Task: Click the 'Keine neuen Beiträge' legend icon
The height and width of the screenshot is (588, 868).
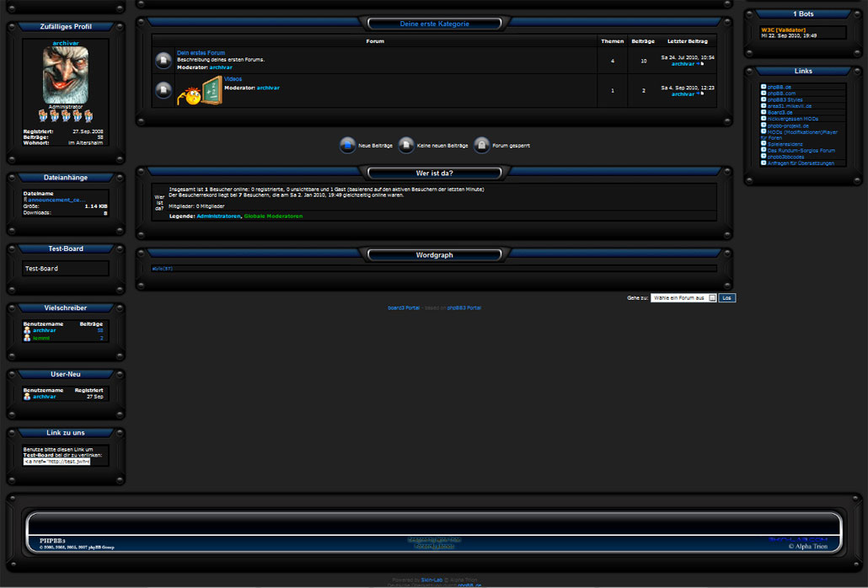Action: (x=406, y=146)
